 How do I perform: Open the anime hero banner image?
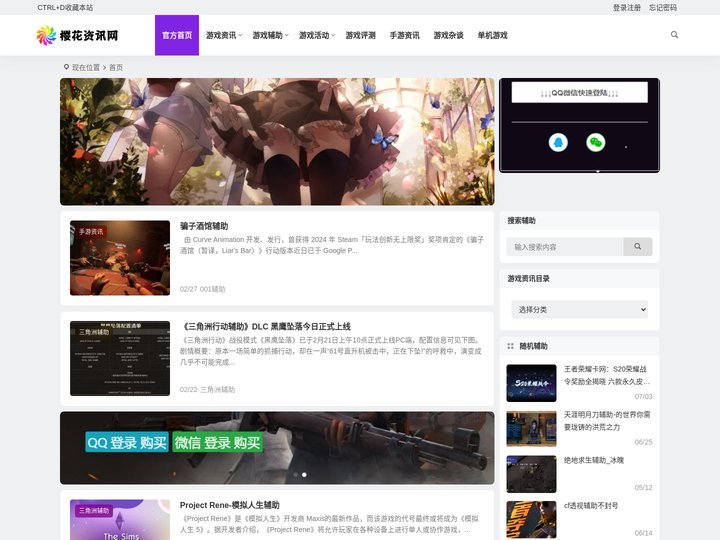(x=277, y=141)
